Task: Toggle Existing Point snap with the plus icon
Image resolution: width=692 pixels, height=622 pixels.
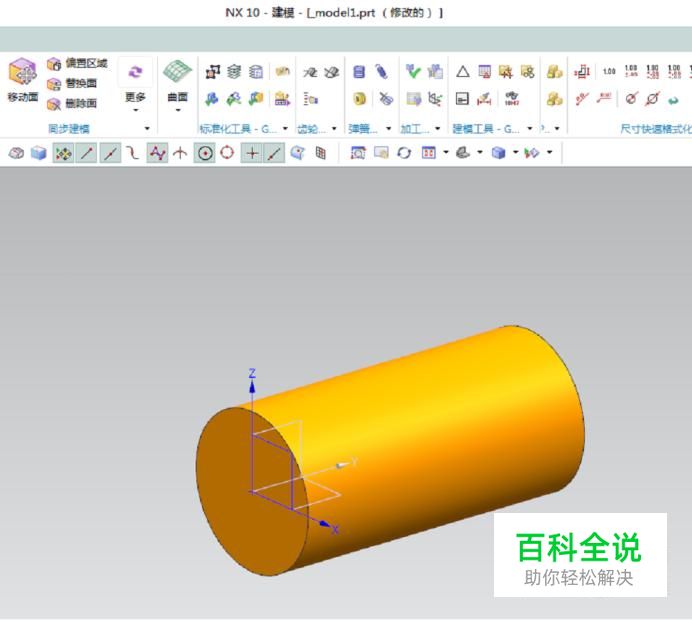Action: [x=252, y=153]
